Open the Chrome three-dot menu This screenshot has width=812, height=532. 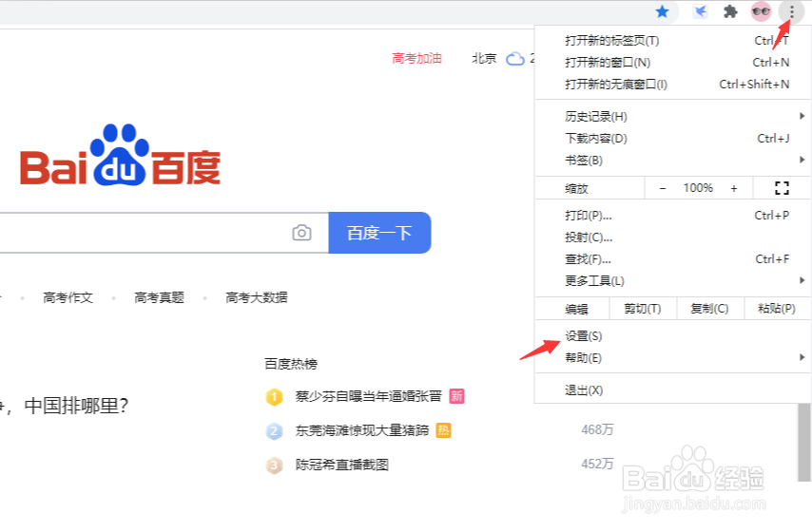[x=791, y=11]
